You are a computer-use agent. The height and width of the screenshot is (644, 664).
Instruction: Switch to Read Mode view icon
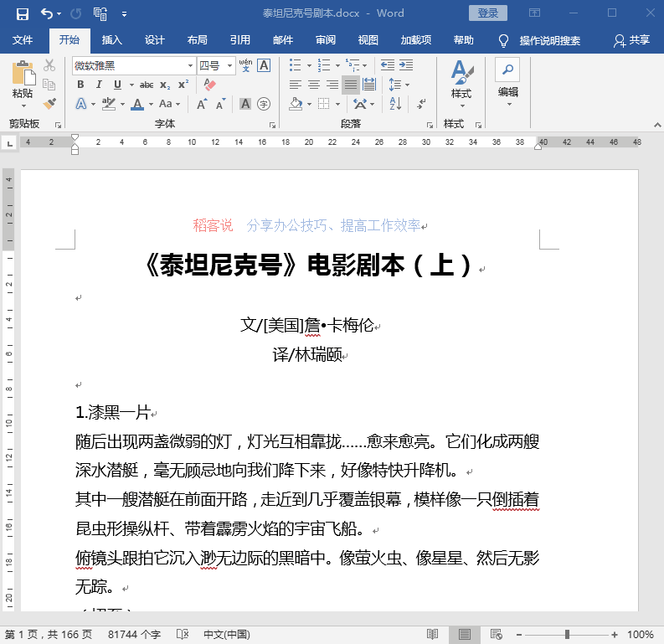(432, 634)
